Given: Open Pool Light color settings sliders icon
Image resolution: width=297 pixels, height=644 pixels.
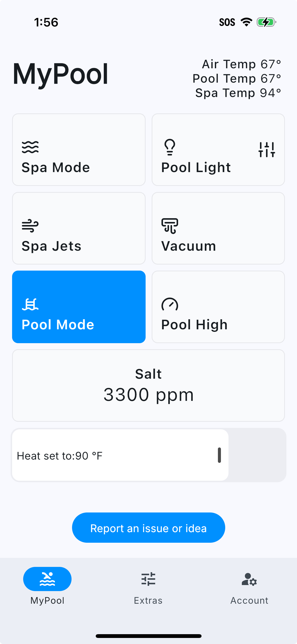Looking at the screenshot, I should pos(267,150).
